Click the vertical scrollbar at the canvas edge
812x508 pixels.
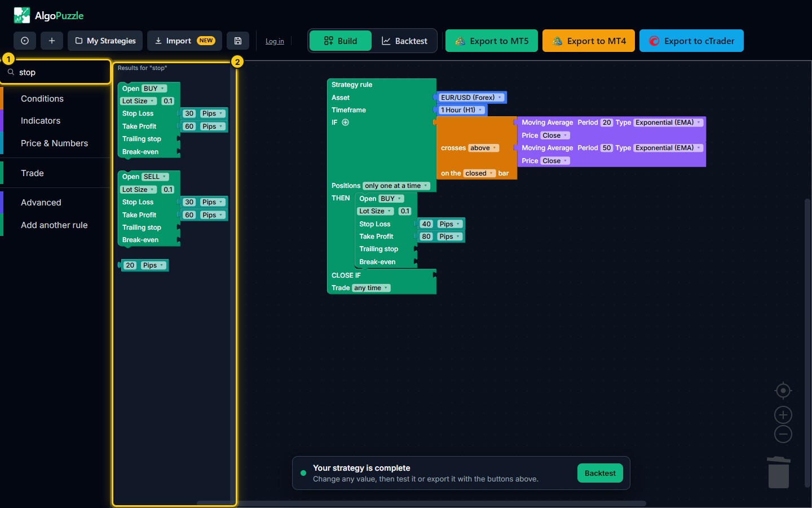[x=807, y=343]
